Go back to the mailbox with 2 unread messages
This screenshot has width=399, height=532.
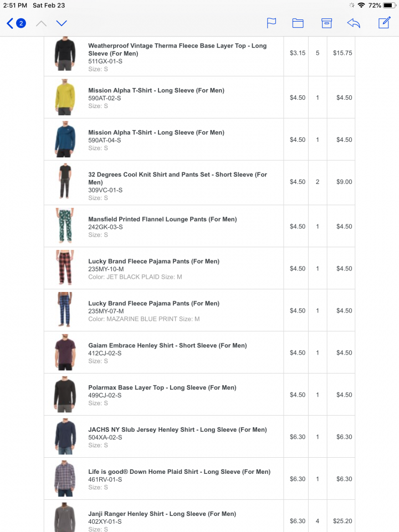(16, 23)
